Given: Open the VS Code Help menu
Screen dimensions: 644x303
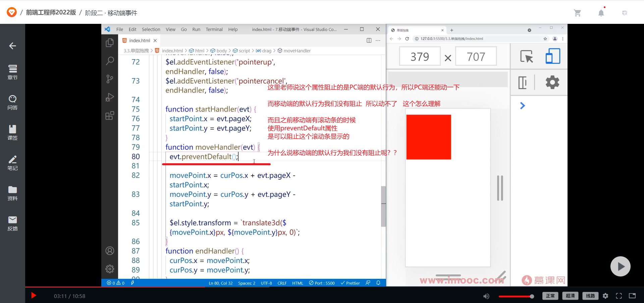Looking at the screenshot, I should click(233, 29).
